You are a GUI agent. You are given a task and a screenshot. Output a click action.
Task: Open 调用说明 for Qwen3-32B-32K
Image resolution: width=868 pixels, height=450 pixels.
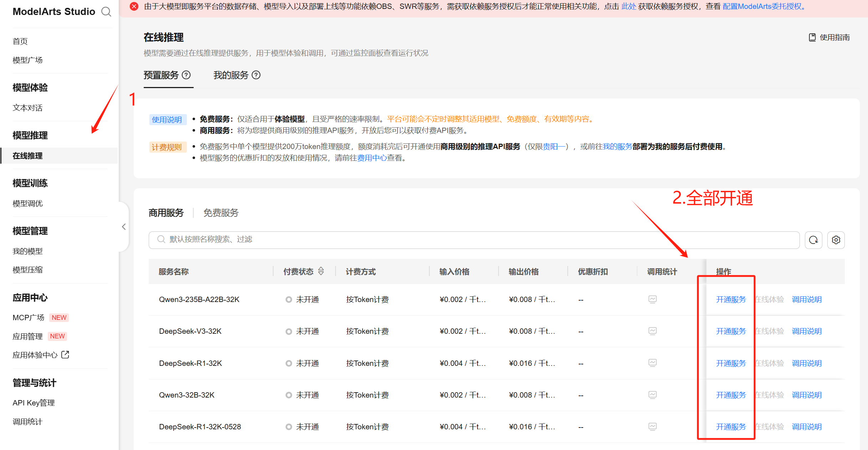(806, 395)
